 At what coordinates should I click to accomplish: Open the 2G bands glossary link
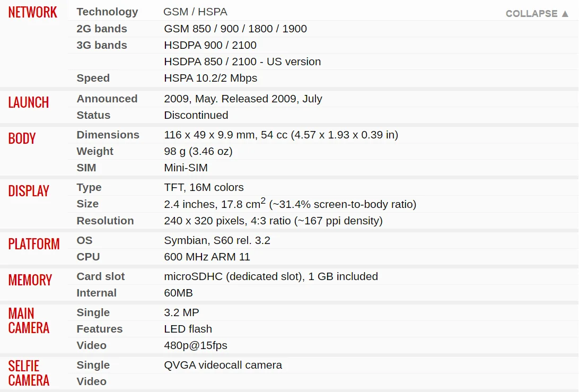(x=102, y=29)
